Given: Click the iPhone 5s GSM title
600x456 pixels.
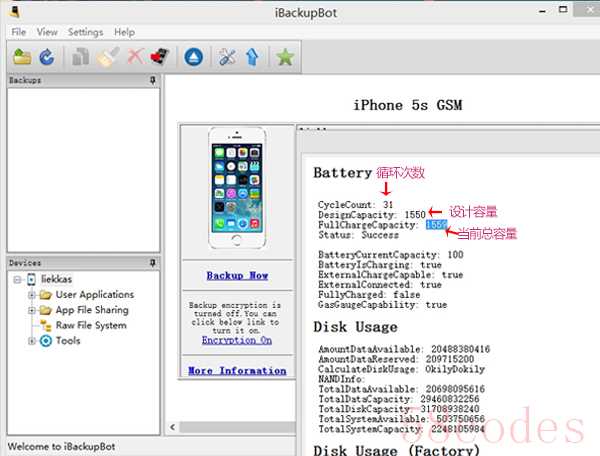Looking at the screenshot, I should (408, 105).
